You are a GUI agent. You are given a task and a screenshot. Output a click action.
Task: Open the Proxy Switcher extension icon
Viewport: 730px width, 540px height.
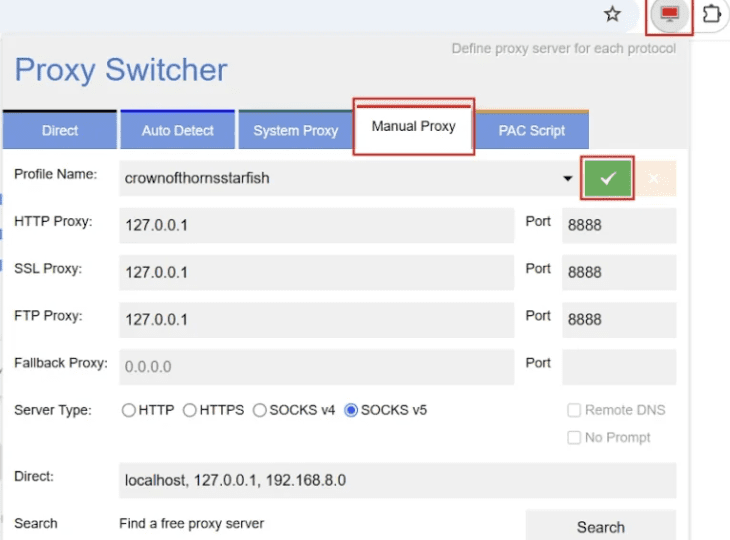coord(669,14)
